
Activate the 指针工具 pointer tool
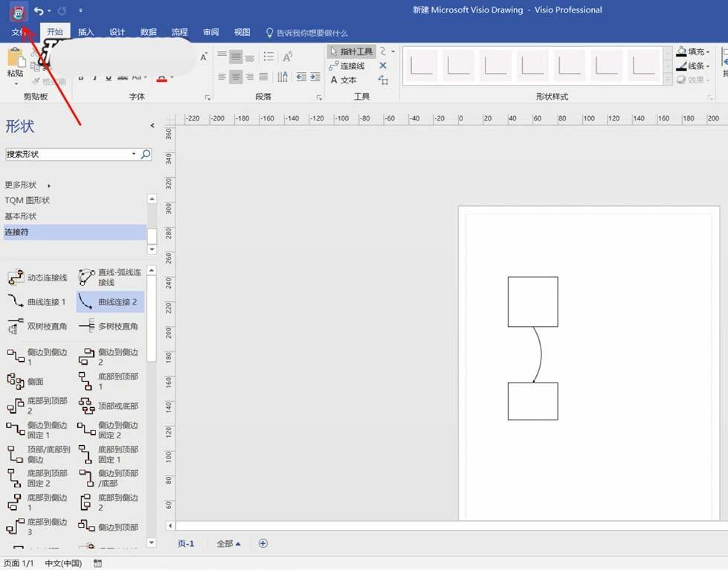[x=351, y=51]
